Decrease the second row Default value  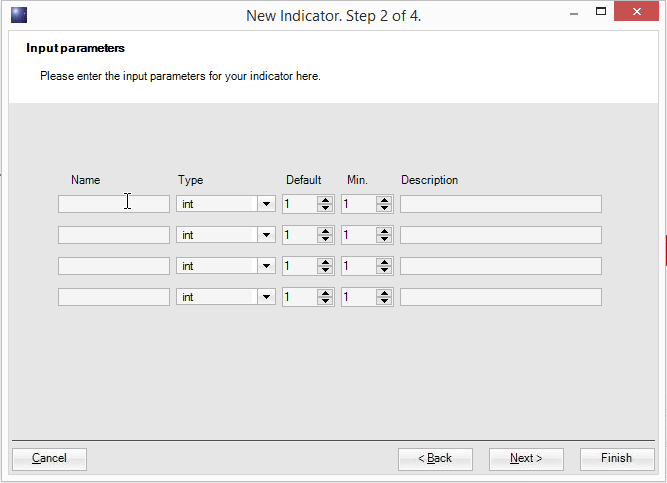(325, 239)
